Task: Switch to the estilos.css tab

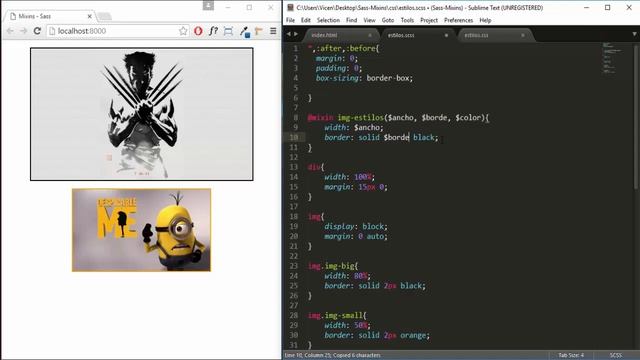Action: (x=493, y=35)
